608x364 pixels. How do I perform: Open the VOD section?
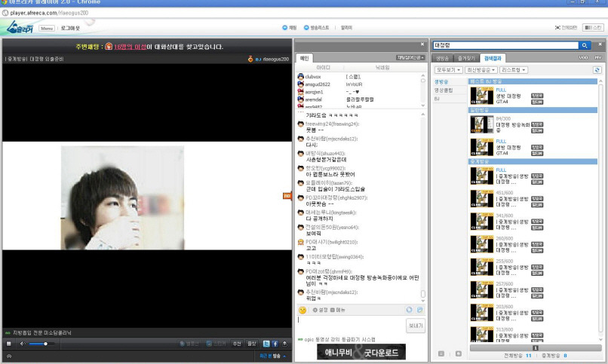click(x=583, y=57)
